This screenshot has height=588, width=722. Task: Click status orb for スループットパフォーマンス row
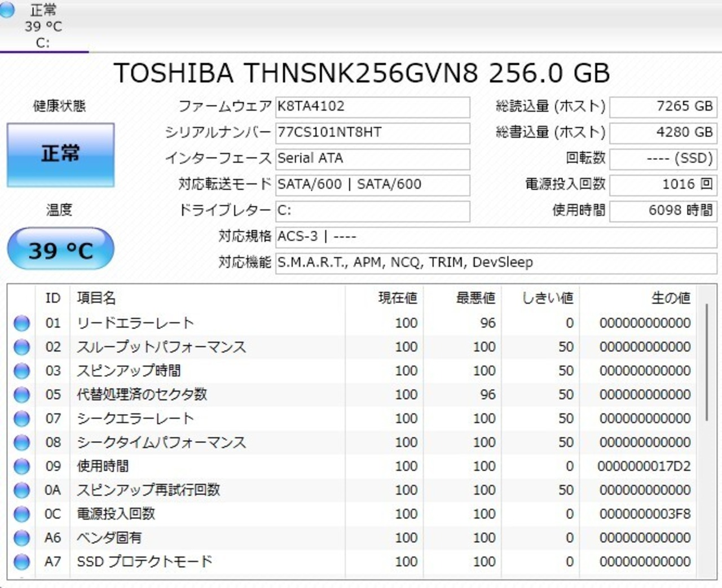click(x=21, y=347)
